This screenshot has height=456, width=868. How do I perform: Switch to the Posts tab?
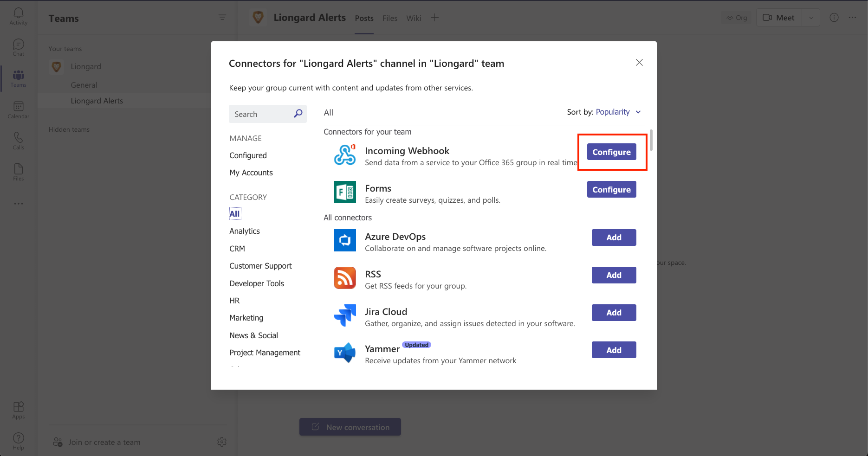364,18
